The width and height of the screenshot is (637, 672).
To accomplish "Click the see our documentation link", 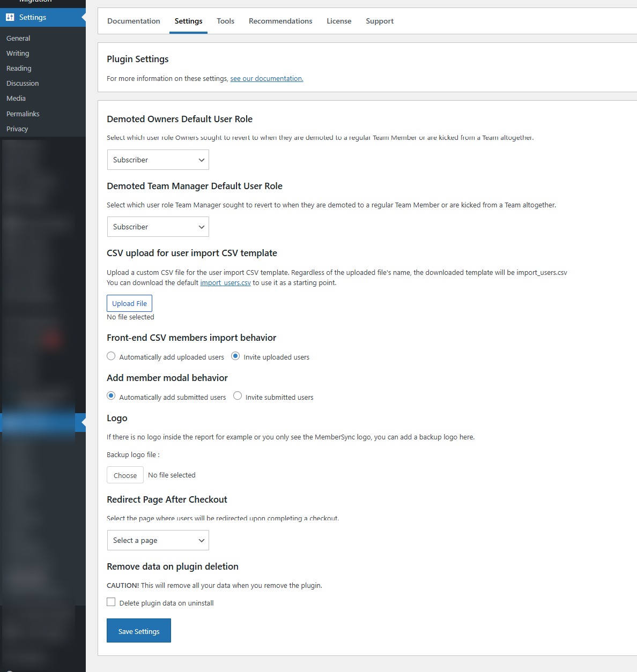I will pyautogui.click(x=266, y=78).
